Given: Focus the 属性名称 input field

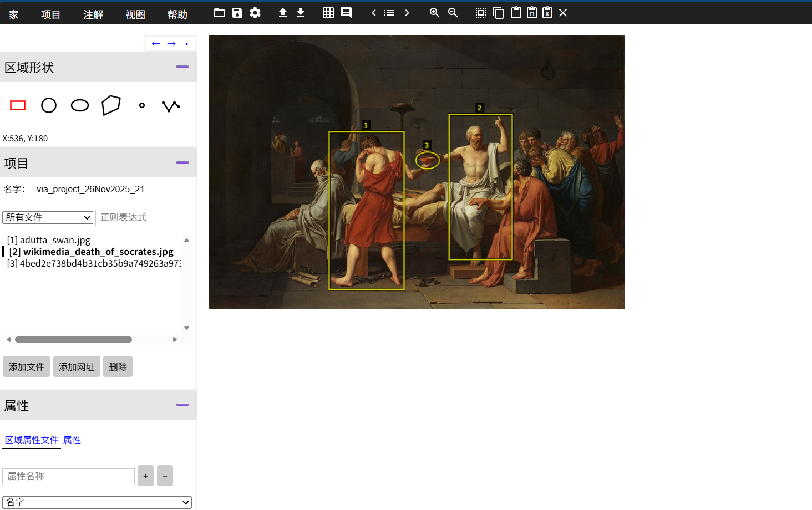Looking at the screenshot, I should click(68, 476).
